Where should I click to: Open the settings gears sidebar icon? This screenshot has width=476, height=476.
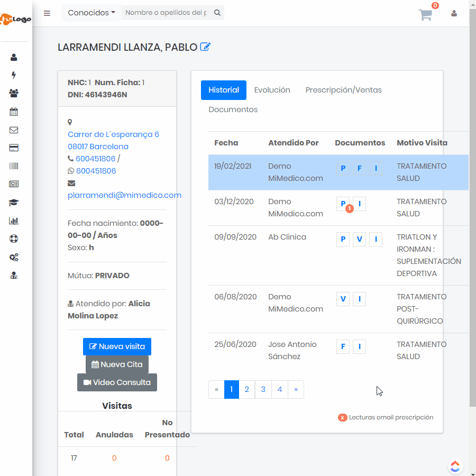[x=14, y=258]
